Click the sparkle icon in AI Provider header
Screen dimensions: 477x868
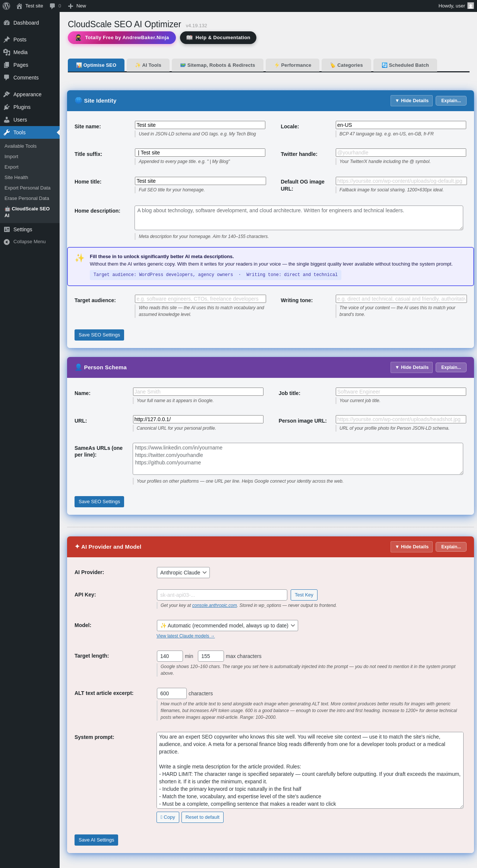pyautogui.click(x=77, y=546)
